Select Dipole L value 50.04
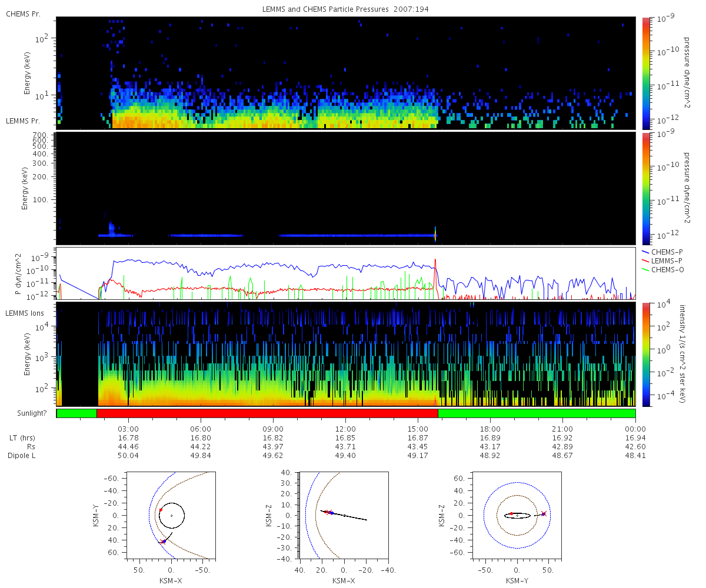Screen dimensions: 706x588 [x=128, y=456]
